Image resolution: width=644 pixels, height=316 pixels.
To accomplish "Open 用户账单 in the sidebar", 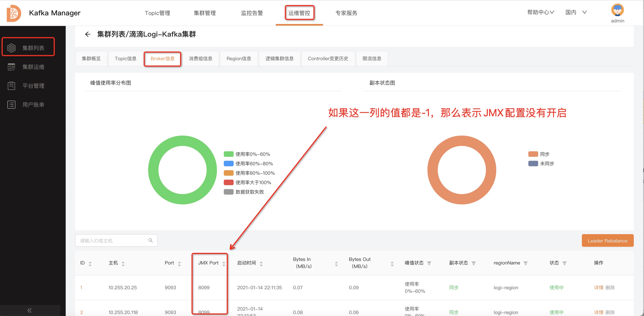I will point(33,105).
